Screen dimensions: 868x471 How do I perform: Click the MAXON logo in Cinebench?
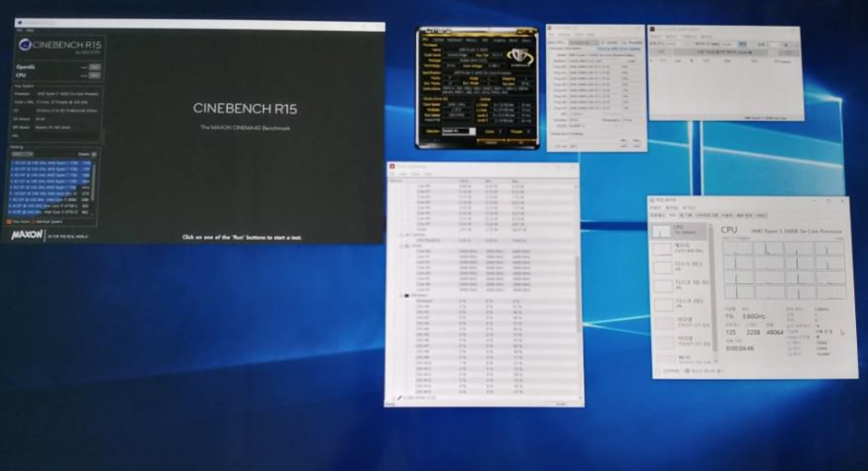point(27,235)
